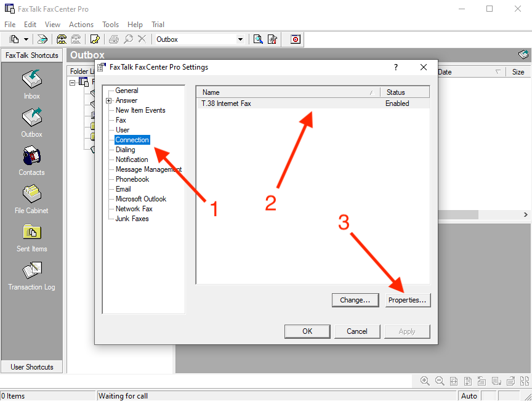Screen dimensions: 532x401
Task: Click the Rotate Right viewer icon
Action: (x=510, y=381)
